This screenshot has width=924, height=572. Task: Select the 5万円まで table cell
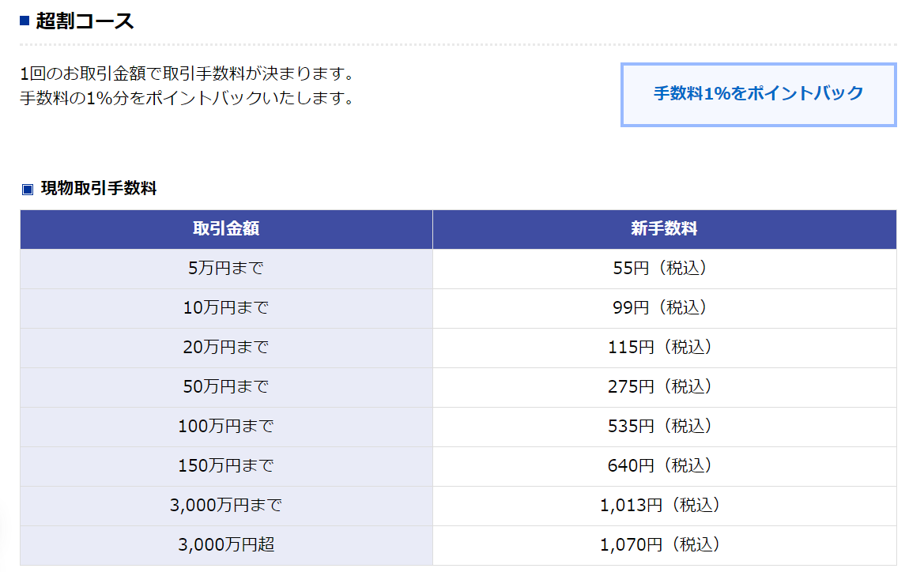click(225, 269)
